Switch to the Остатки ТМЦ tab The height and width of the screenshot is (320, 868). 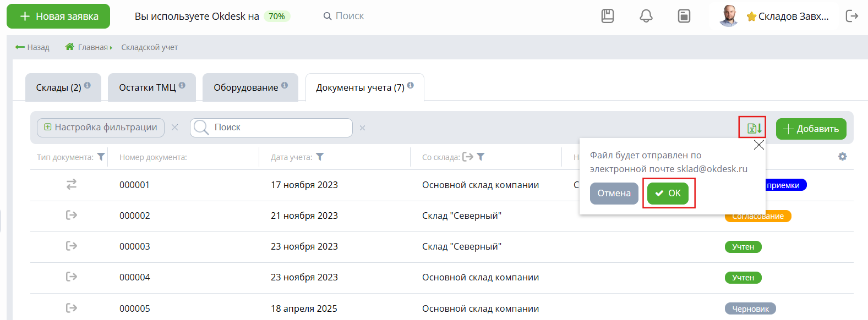[x=152, y=87]
